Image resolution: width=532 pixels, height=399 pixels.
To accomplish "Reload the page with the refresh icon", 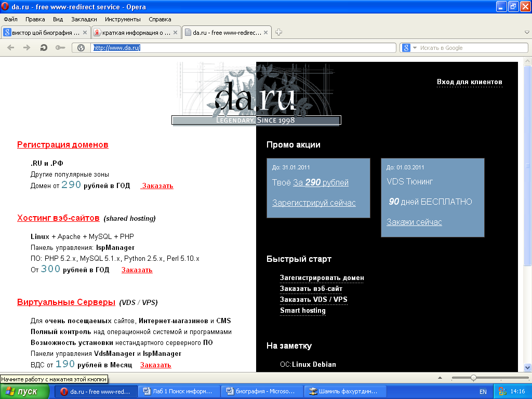I will tap(44, 47).
